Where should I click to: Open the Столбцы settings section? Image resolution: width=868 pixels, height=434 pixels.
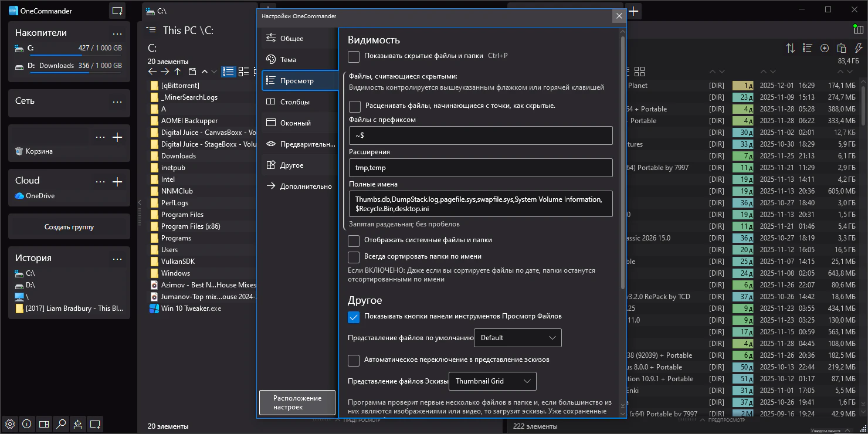click(x=294, y=102)
